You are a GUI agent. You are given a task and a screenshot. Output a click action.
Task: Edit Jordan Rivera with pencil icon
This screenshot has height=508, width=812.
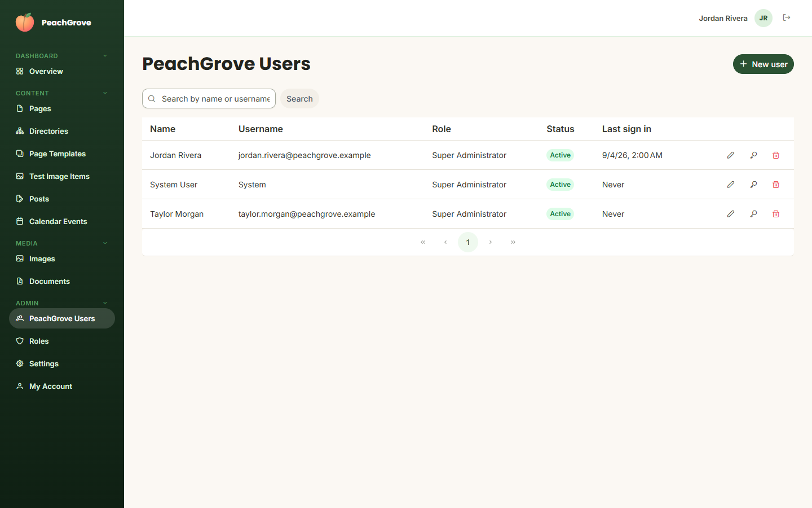tap(731, 155)
